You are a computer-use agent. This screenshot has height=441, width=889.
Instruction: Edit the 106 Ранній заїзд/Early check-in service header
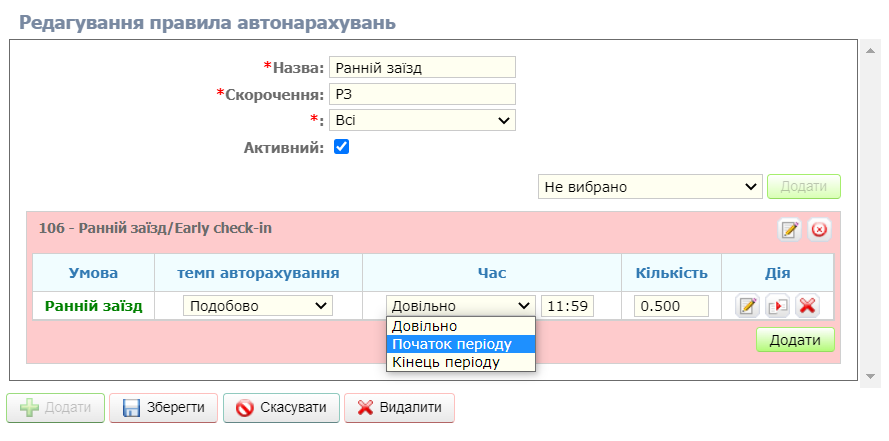point(790,230)
